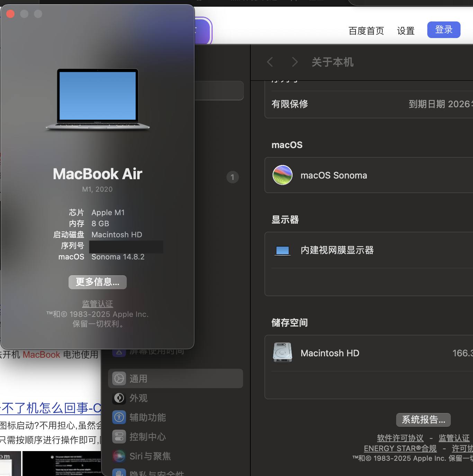Click the Macintosh HD drive icon
The image size is (473, 476).
tap(283, 353)
